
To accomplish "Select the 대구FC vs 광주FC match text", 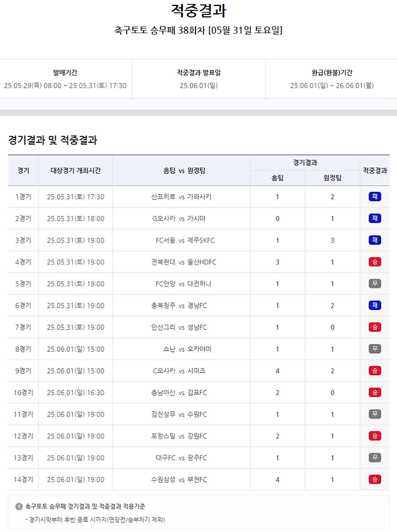I will [181, 458].
